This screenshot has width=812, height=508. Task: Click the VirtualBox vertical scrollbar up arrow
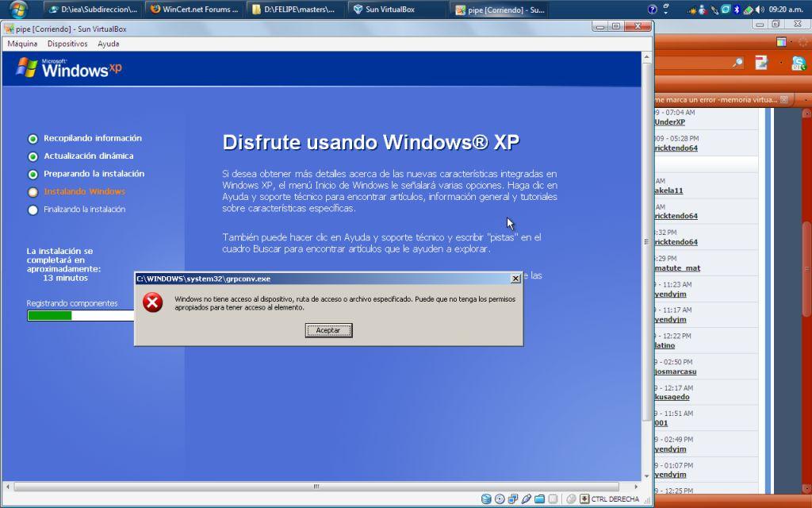647,56
